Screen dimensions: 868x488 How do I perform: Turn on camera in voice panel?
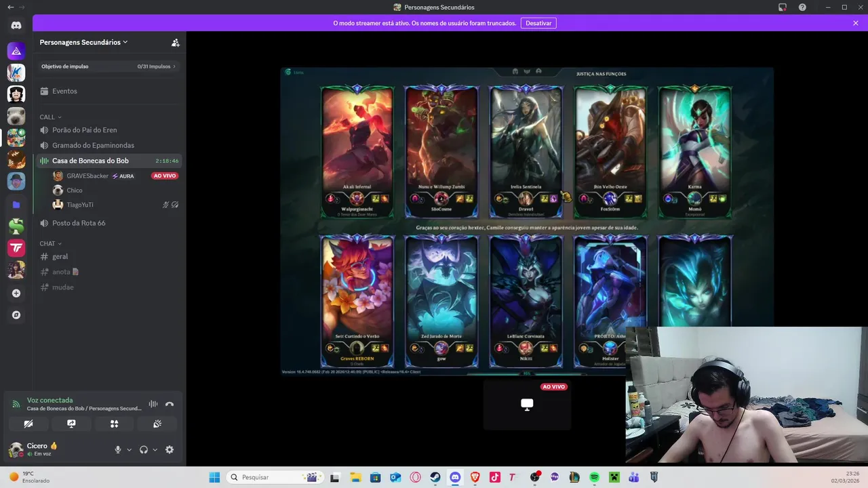[x=28, y=424]
